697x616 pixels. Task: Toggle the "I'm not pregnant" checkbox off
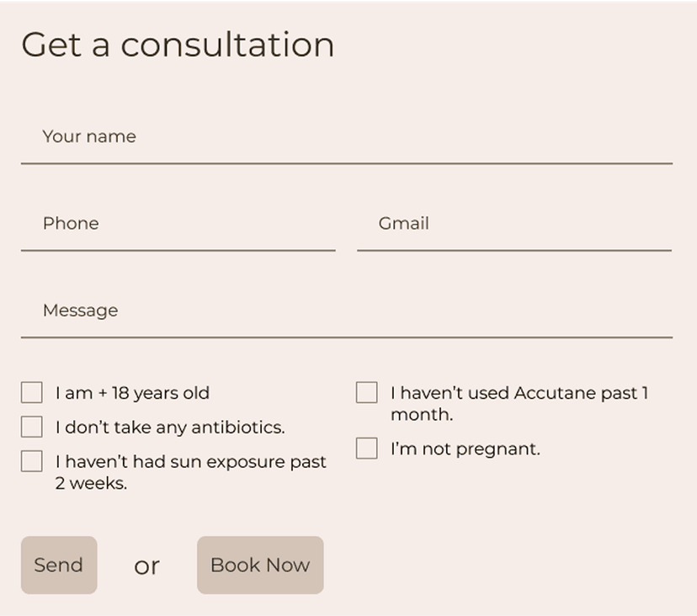(366, 449)
